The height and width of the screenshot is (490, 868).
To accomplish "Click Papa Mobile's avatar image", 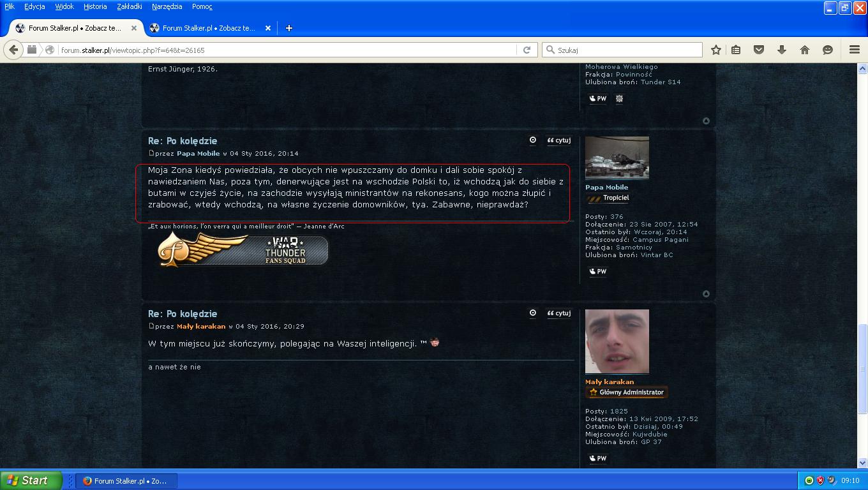I will pos(617,158).
